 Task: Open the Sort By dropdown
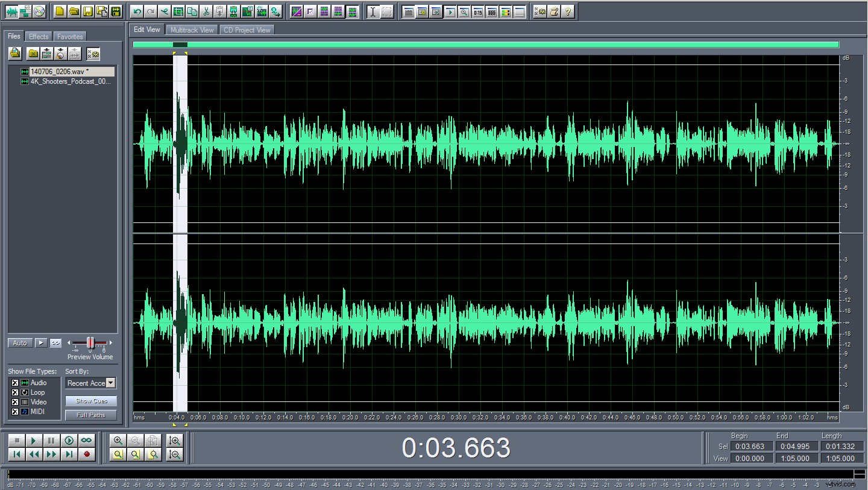[110, 383]
